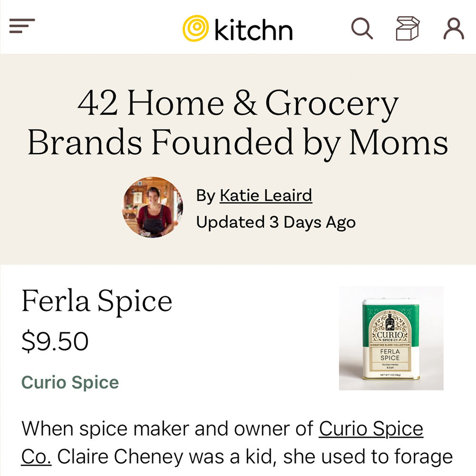476x476 pixels.
Task: Click the green Curio Spice brand label
Action: coord(70,382)
